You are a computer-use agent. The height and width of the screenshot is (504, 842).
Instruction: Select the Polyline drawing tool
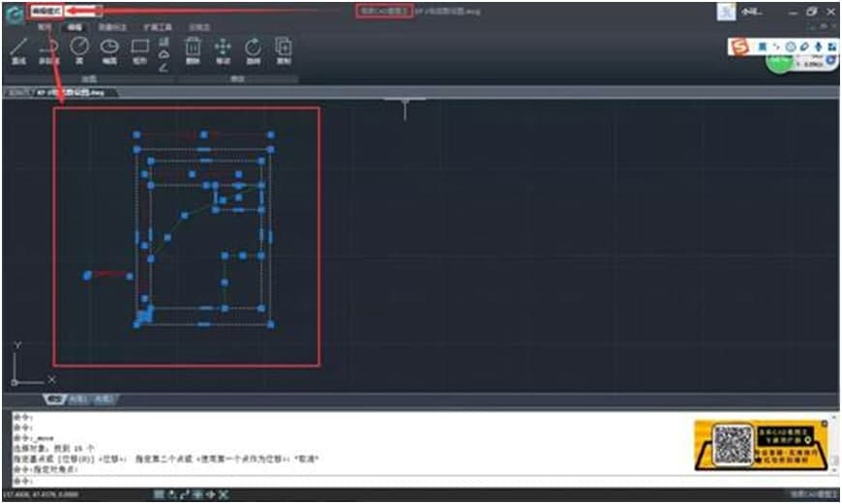(x=48, y=51)
